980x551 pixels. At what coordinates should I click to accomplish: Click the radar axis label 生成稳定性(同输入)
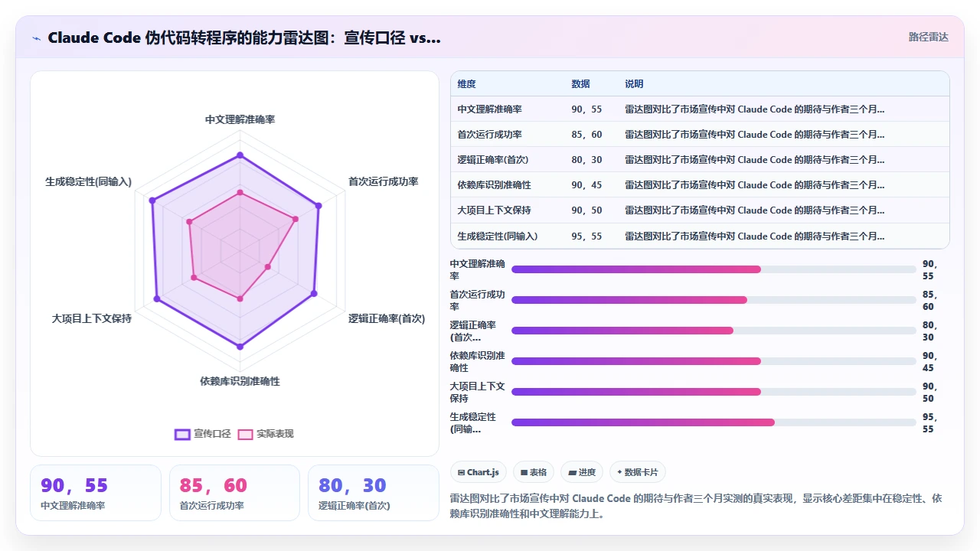[x=89, y=181]
